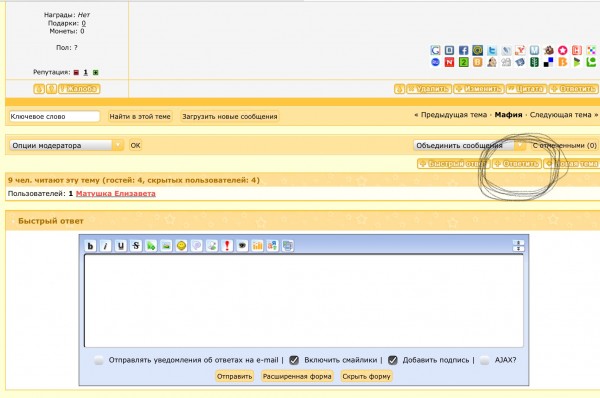Screen dimensions: 600x398
Task: Click 'Загрузить новые сообщения' button
Action: [230, 116]
